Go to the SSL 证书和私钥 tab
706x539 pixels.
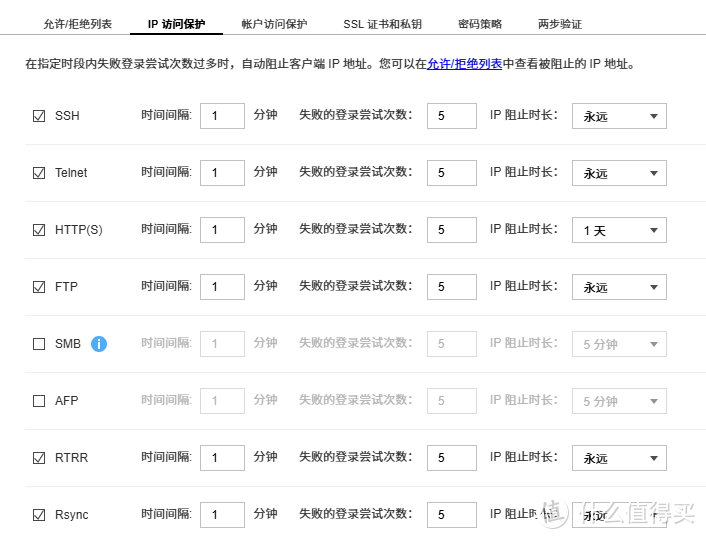(x=382, y=24)
